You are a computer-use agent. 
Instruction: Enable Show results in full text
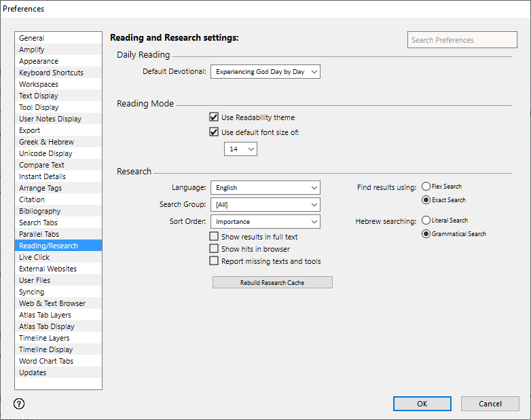coord(215,237)
